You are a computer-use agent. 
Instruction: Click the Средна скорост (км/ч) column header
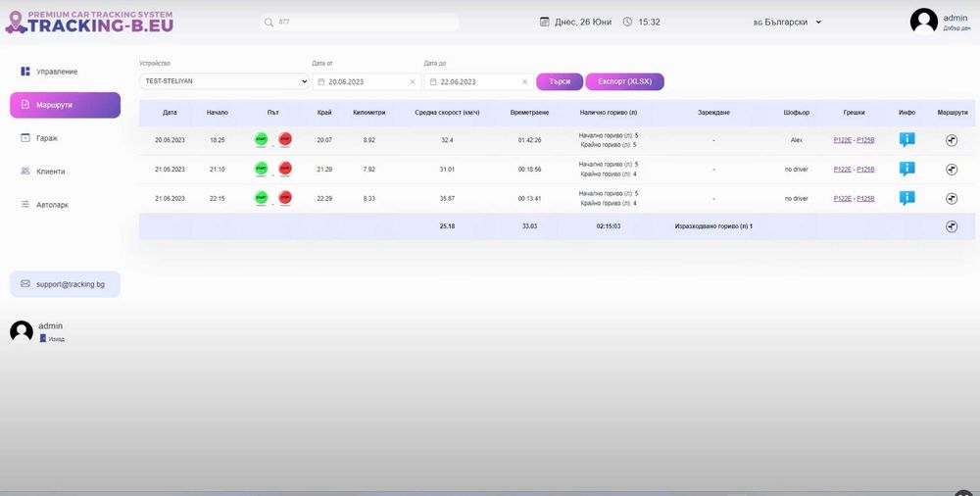(447, 113)
